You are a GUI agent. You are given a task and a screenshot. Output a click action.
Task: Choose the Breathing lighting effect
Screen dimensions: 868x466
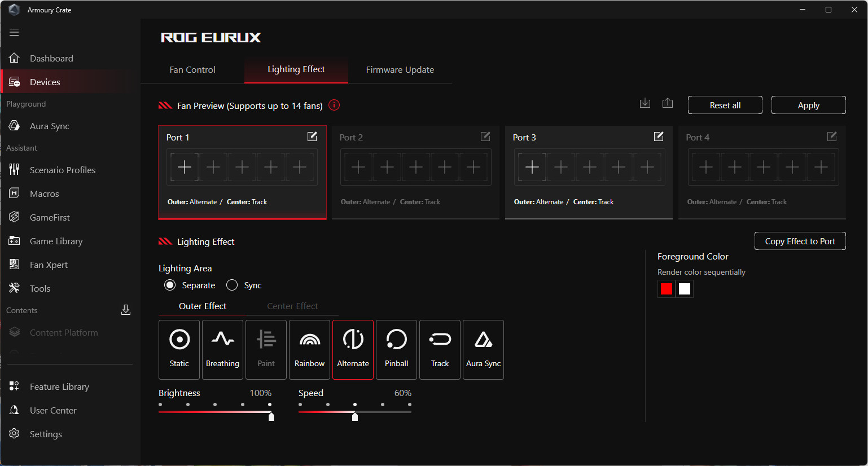pyautogui.click(x=223, y=350)
